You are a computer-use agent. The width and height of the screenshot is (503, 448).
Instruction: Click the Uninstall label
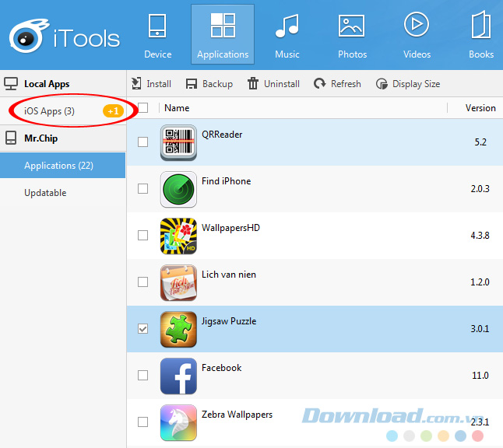pos(282,84)
